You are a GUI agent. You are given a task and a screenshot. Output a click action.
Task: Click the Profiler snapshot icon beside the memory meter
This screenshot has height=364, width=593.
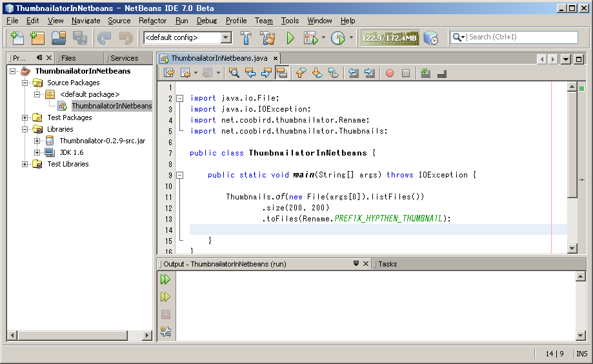click(x=431, y=38)
